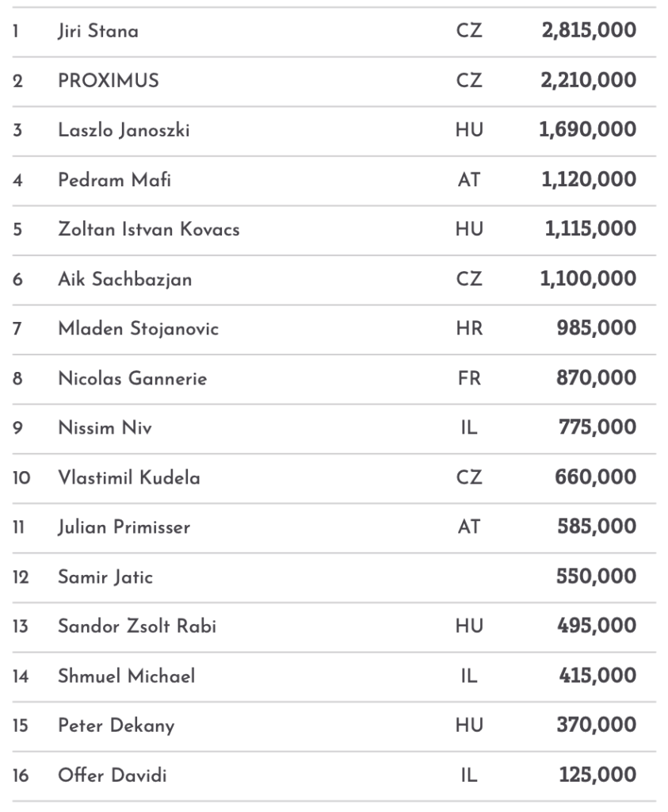Select the HR country code
The image size is (668, 812).
[469, 329]
